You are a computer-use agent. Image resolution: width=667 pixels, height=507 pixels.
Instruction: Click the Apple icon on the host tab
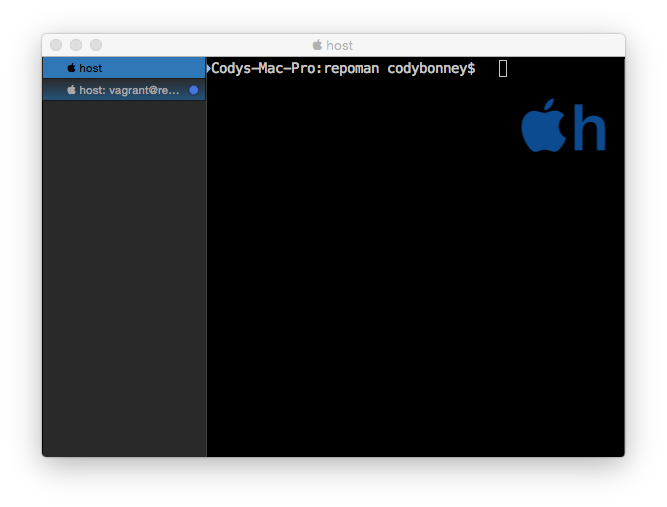pyautogui.click(x=71, y=68)
